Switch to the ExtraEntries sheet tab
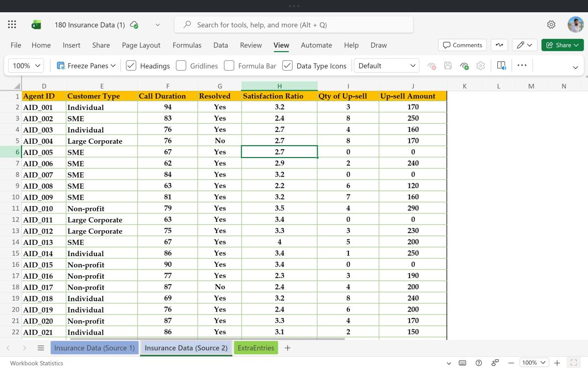This screenshot has width=588, height=368. [x=256, y=348]
